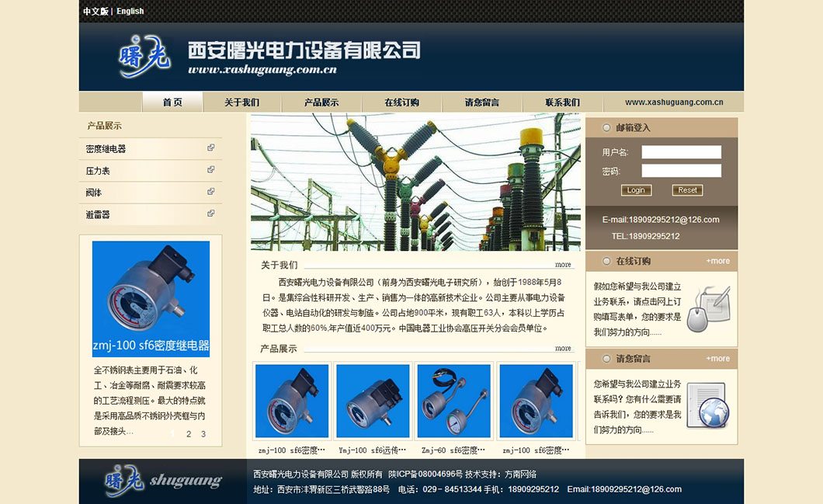Go to slide 2 of featured product
This screenshot has height=504, width=823.
pos(189,434)
